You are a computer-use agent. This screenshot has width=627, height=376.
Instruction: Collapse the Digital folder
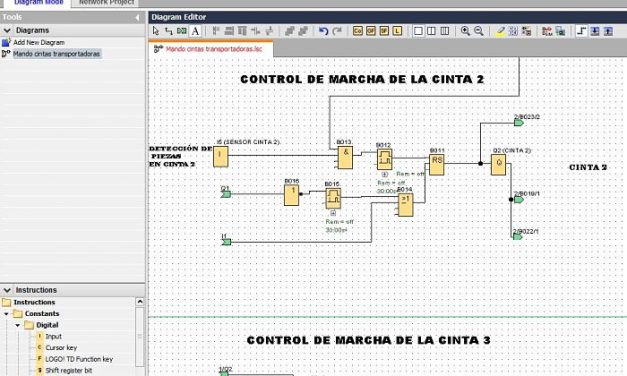coord(18,325)
